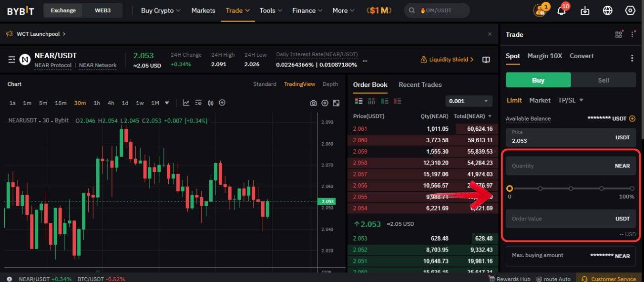
Task: Click the NEAR Network link
Action: [x=98, y=65]
